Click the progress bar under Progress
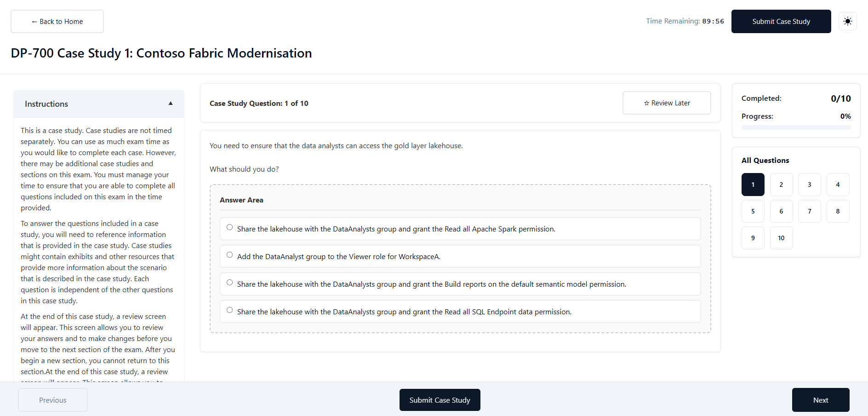Screen dimensions: 868x416 pyautogui.click(x=796, y=127)
